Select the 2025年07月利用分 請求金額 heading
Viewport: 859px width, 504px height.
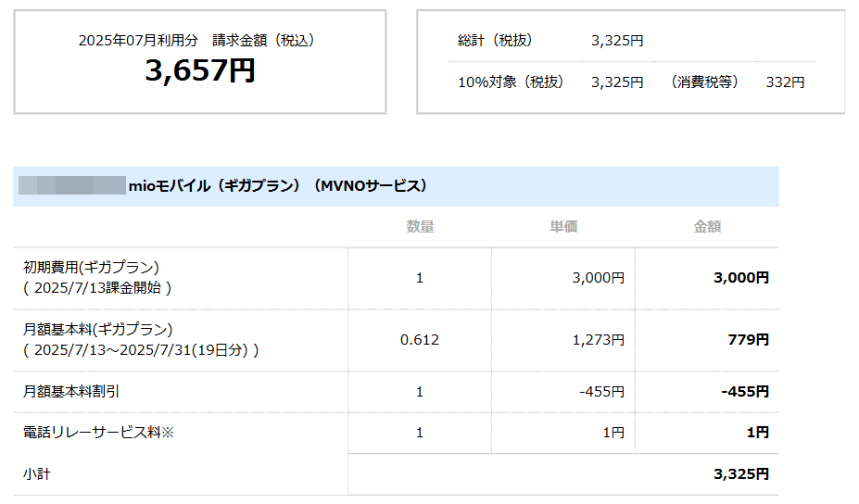tap(197, 40)
